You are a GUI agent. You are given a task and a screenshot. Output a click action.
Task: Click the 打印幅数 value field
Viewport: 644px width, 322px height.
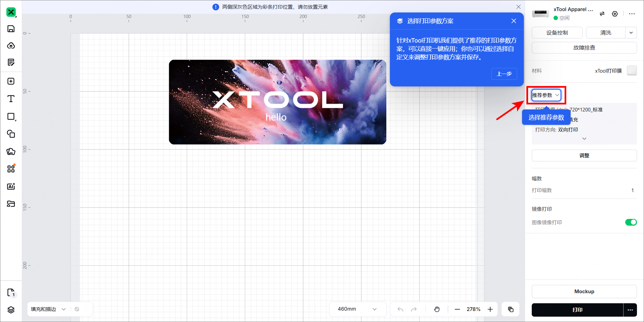tap(633, 190)
